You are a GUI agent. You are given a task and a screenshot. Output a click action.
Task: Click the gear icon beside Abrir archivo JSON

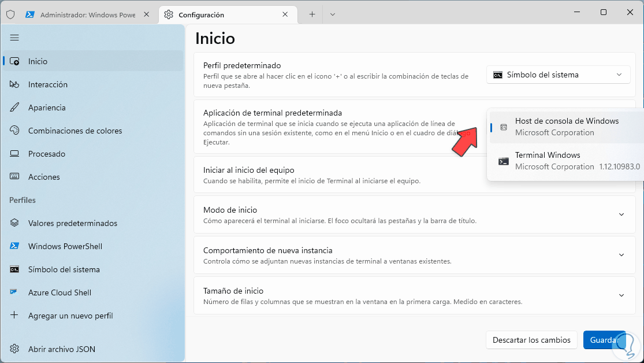point(14,349)
